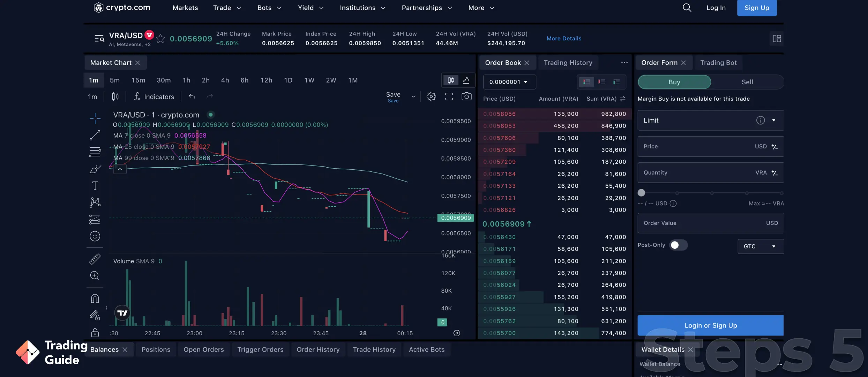Screen dimensions: 868x377
Task: Select the Sell side toggle
Action: point(747,82)
